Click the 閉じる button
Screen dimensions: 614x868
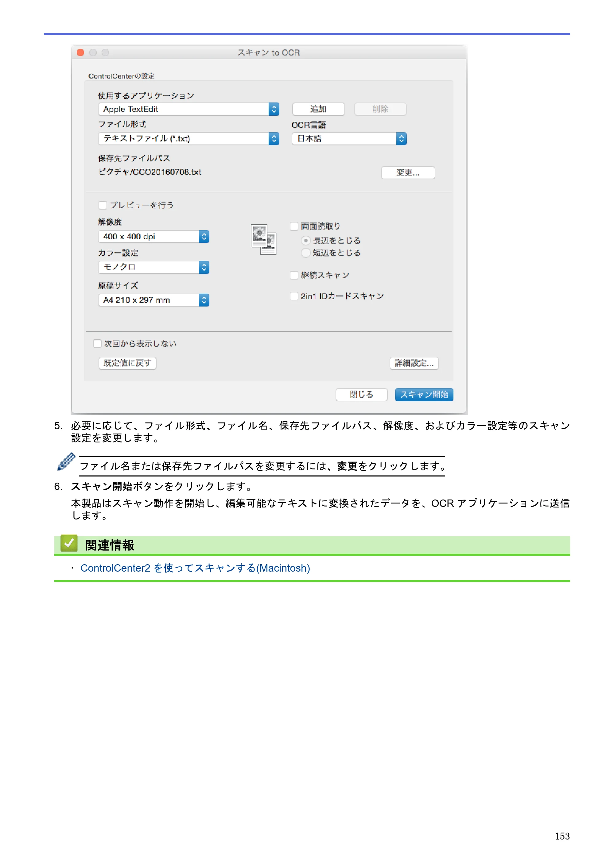click(361, 395)
